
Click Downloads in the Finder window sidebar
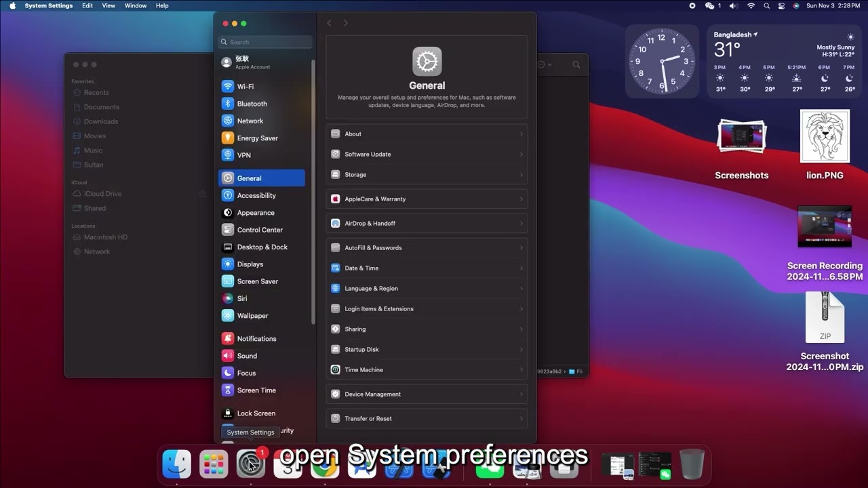[x=101, y=121]
